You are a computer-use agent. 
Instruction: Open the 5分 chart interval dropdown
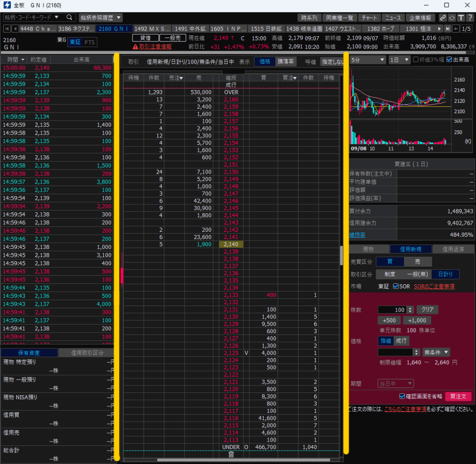click(x=368, y=60)
